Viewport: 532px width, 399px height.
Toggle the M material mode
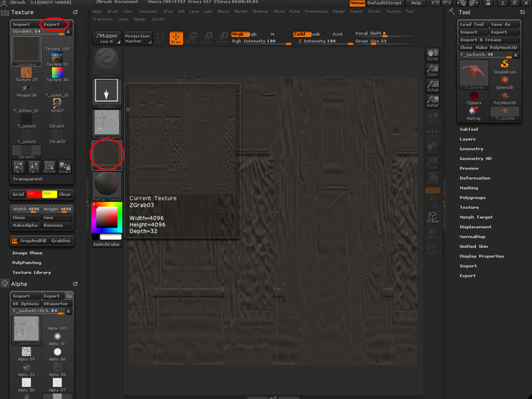pos(272,34)
